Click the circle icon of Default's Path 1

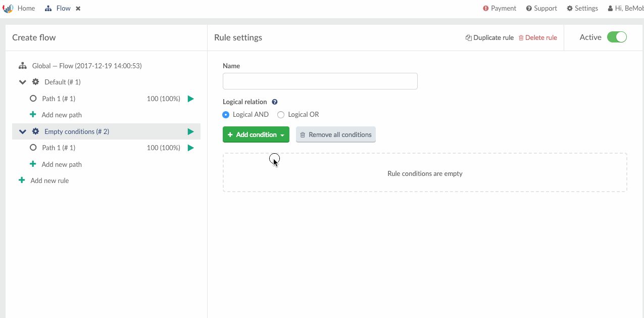pyautogui.click(x=33, y=99)
